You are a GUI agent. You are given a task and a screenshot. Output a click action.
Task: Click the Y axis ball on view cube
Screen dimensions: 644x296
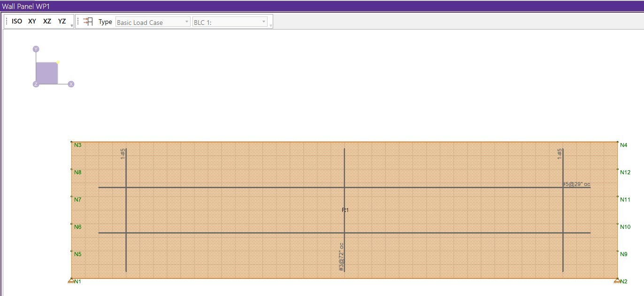(x=36, y=49)
